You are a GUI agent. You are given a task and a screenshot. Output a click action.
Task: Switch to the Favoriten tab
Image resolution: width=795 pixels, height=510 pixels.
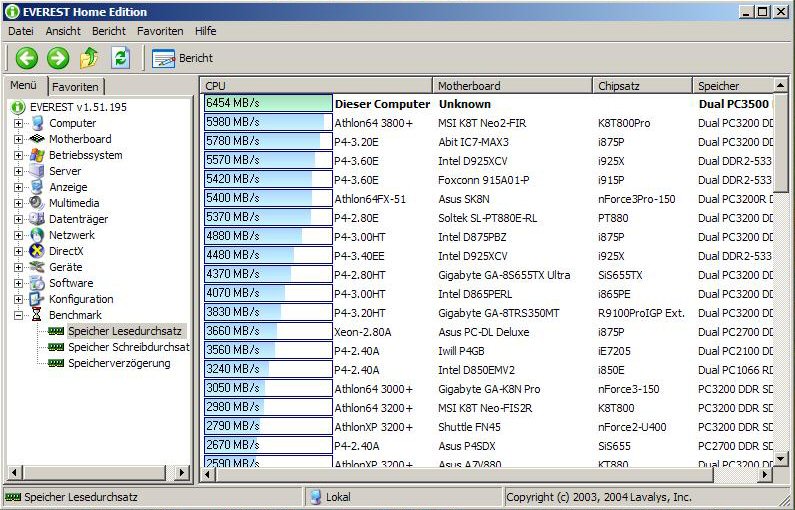coord(76,87)
